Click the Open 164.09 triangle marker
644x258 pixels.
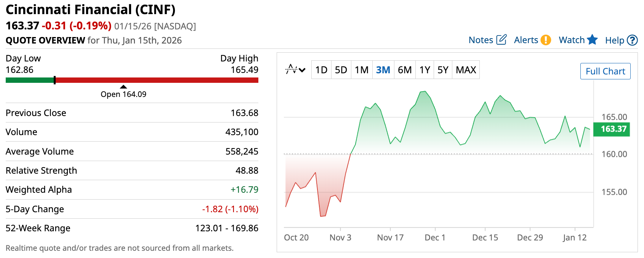tap(123, 87)
